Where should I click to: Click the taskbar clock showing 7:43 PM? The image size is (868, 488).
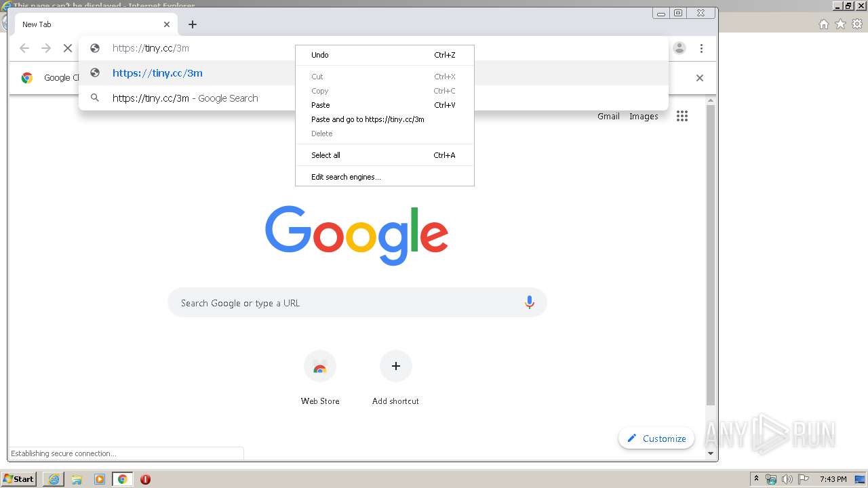point(833,479)
